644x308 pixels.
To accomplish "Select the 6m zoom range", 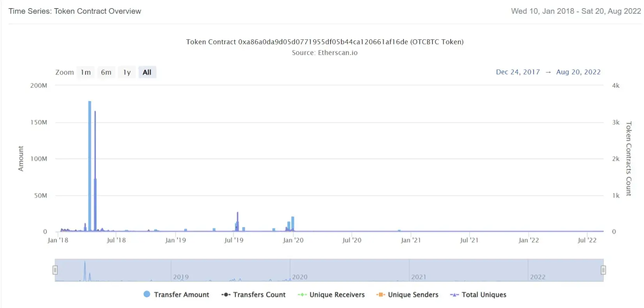I will click(106, 72).
